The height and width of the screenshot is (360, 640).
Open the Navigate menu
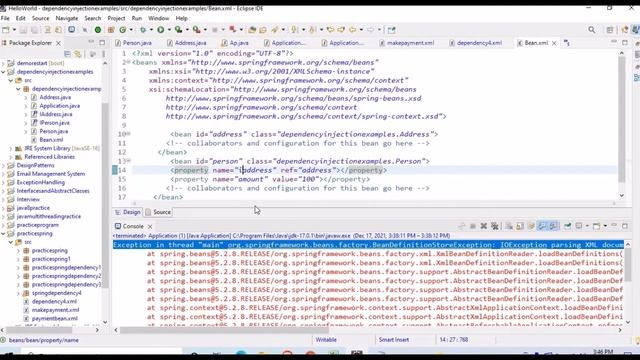pyautogui.click(x=67, y=18)
